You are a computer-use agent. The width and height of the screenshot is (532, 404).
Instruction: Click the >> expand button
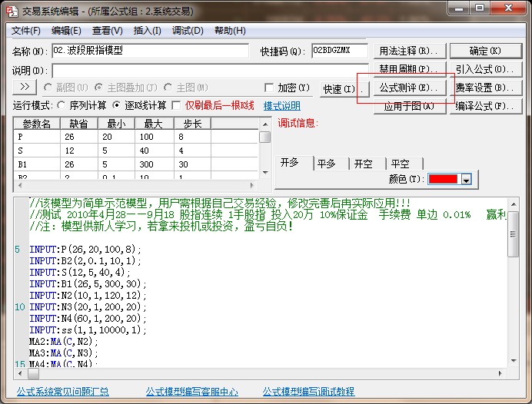click(25, 88)
